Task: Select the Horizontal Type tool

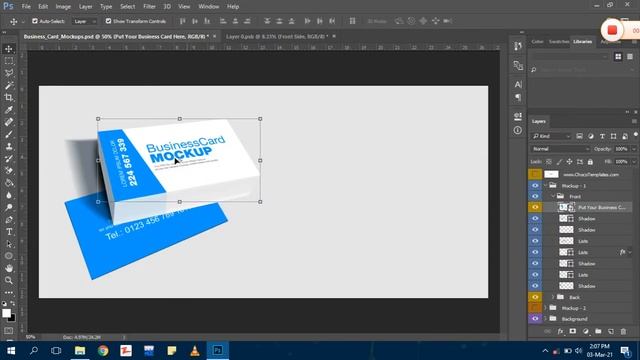Action: click(9, 232)
